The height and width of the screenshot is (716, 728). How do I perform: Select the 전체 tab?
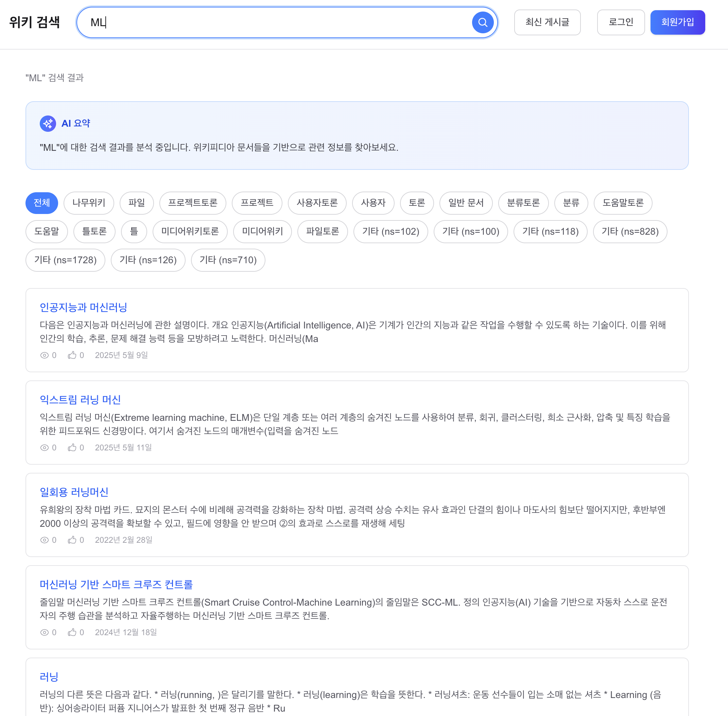point(41,203)
